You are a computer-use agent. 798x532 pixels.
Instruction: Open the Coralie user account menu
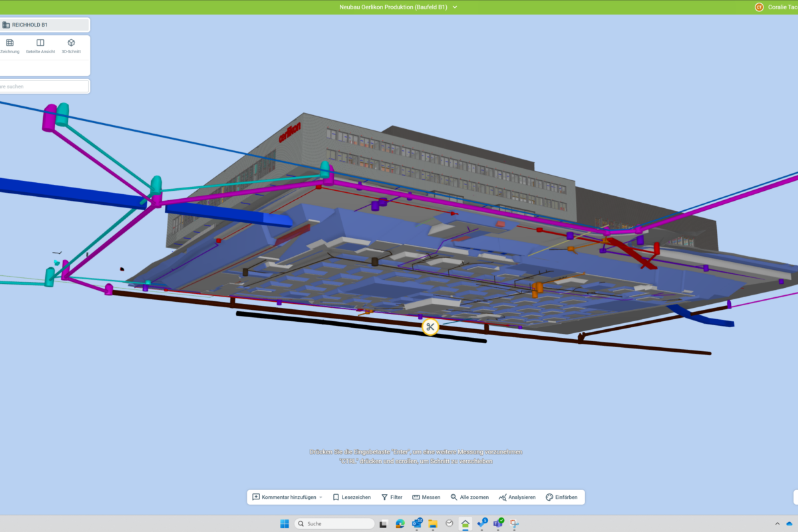[776, 7]
